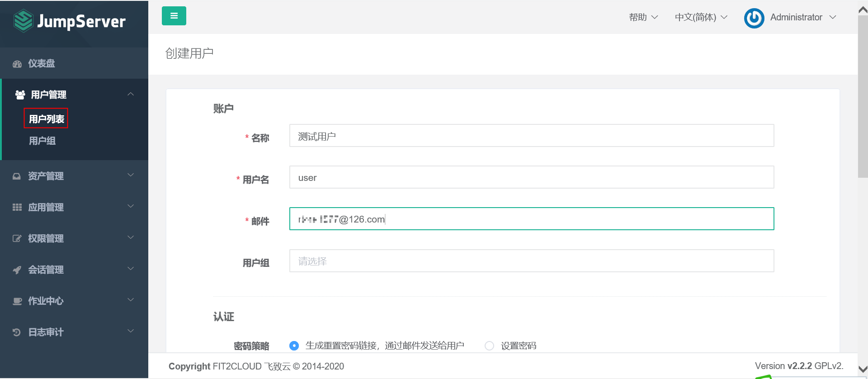
Task: Click the session management rocket icon
Action: pyautogui.click(x=17, y=270)
